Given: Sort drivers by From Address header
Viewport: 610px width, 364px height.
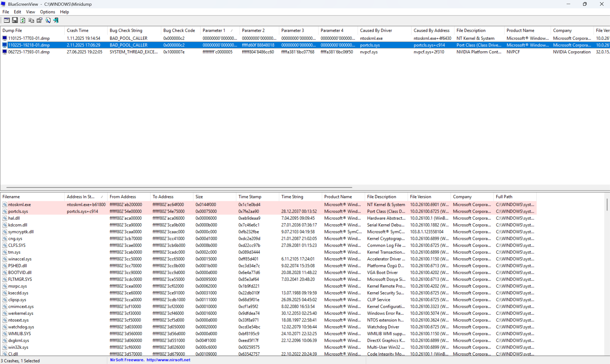Looking at the screenshot, I should (129, 197).
